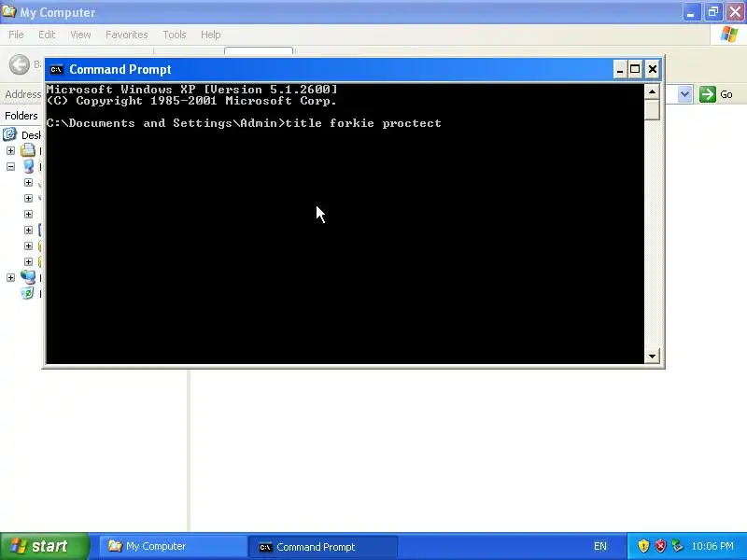Select the My Computer icon in Folders tree
This screenshot has height=560, width=747.
pos(28,166)
